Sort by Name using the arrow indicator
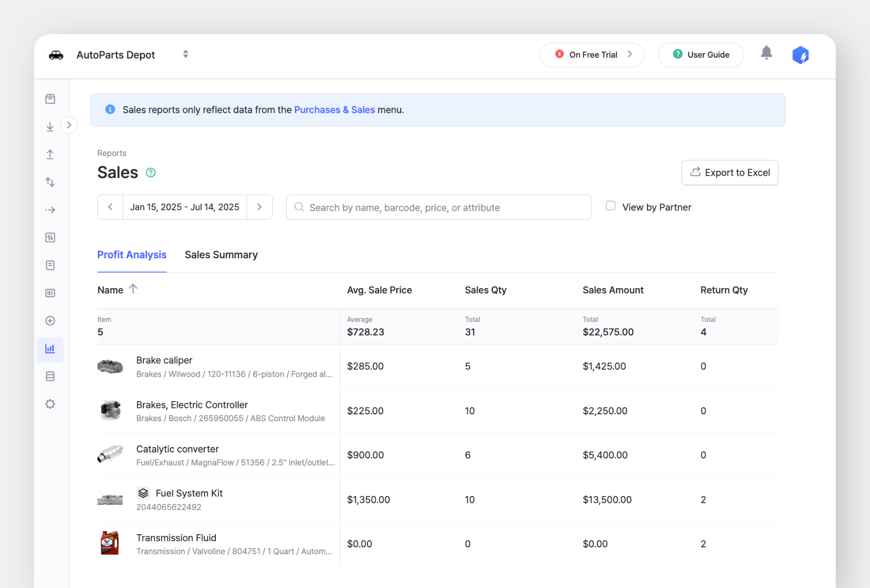Image resolution: width=870 pixels, height=588 pixels. [133, 289]
